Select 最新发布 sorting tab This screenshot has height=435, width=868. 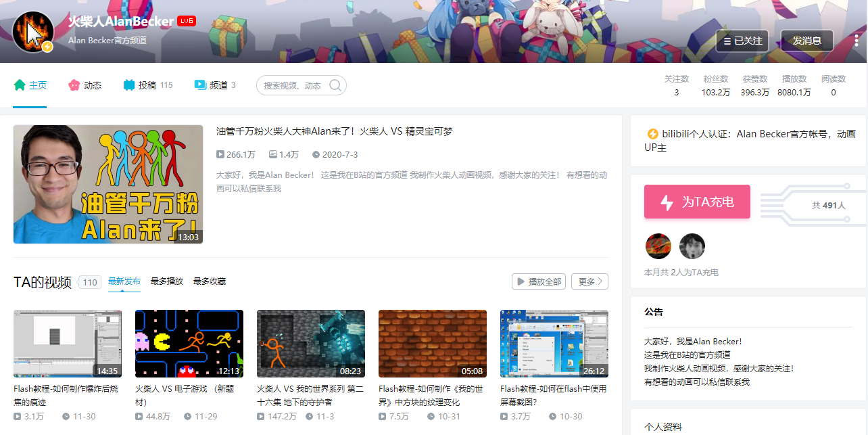coord(124,281)
